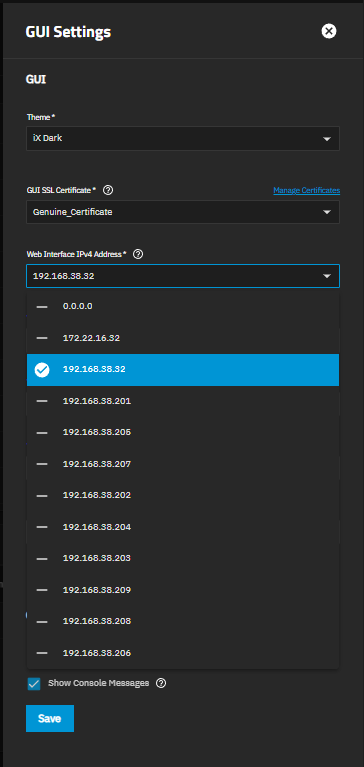Select the 192.168.38.205 option
Image resolution: width=364 pixels, height=767 pixels.
182,432
